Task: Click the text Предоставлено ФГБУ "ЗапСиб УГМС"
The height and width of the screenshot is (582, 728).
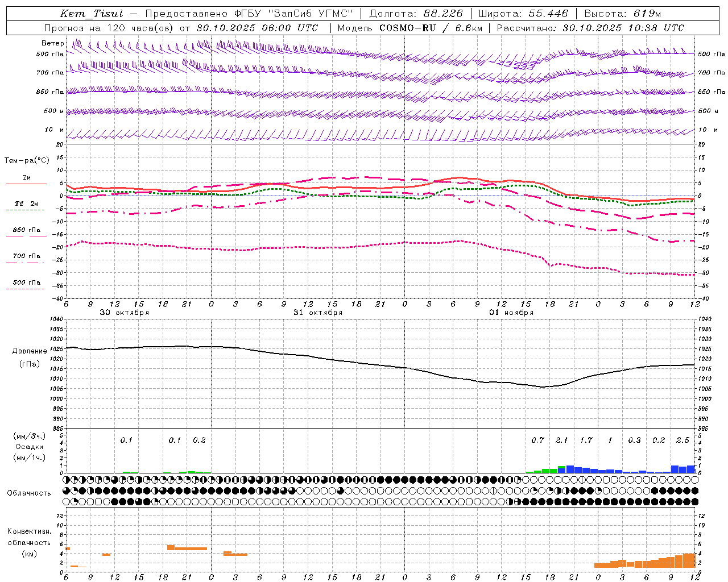Action: pyautogui.click(x=249, y=14)
